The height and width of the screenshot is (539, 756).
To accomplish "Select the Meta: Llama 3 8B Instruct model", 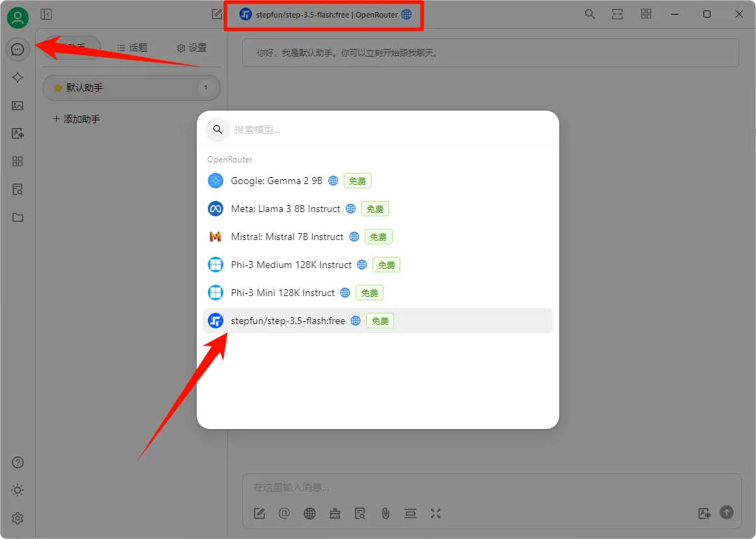I will click(x=378, y=209).
